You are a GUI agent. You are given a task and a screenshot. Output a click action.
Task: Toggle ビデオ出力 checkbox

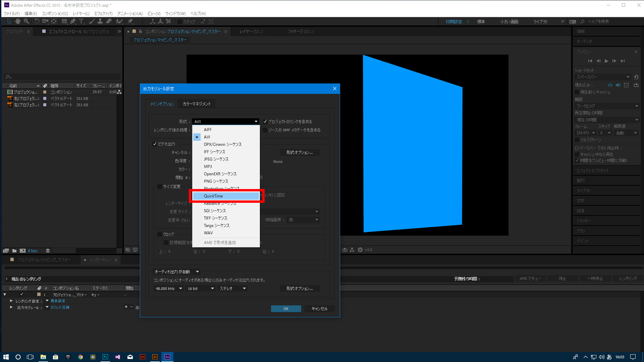point(155,144)
